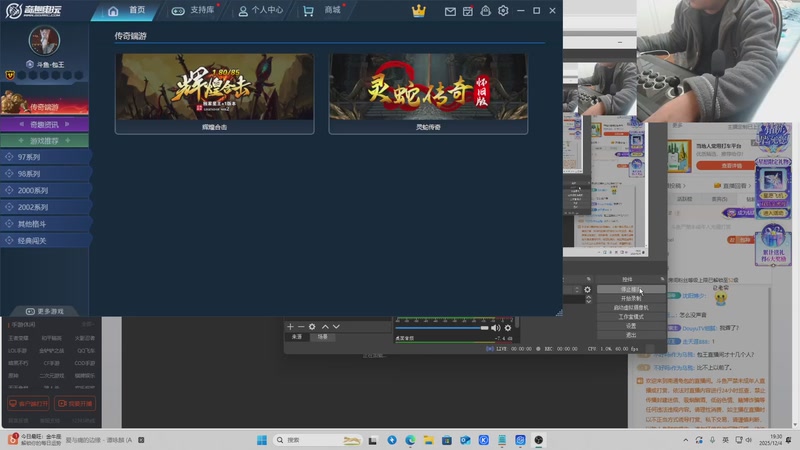Mute the OBS mixer speaker icon

tap(495, 328)
